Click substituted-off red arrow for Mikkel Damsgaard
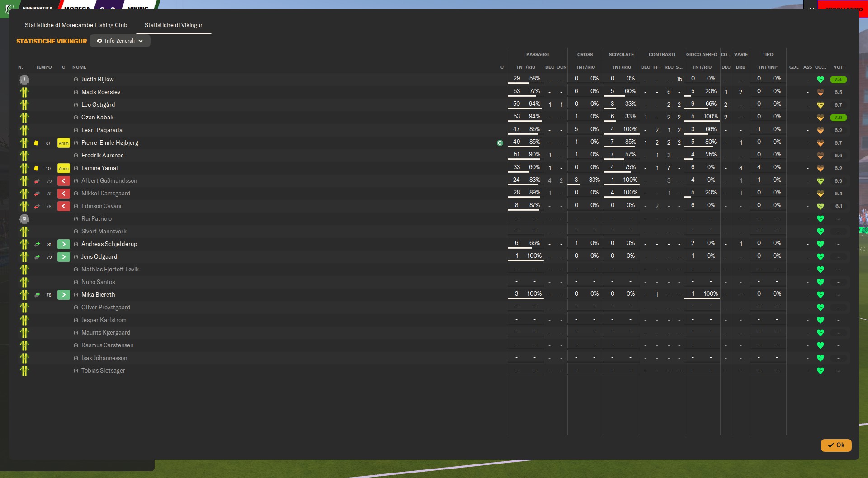Screen dimensions: 868x478 64,194
